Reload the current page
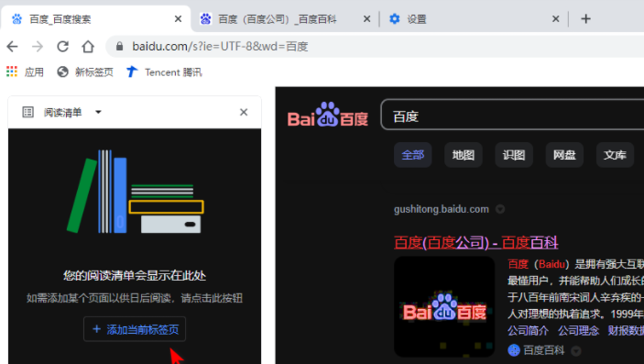The height and width of the screenshot is (364, 644). (62, 47)
